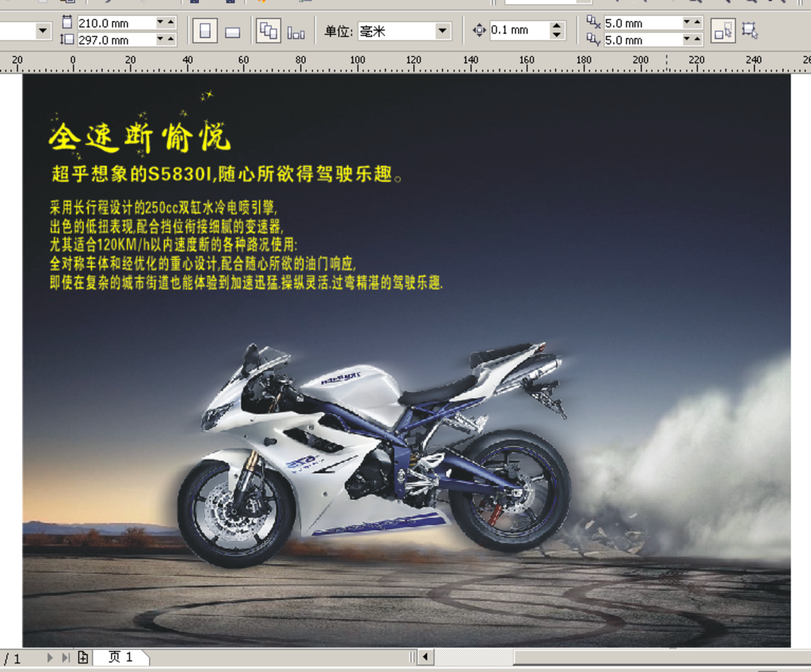Select the subtitle 超乎想象的S5830I text
The width and height of the screenshot is (811, 672).
(227, 173)
